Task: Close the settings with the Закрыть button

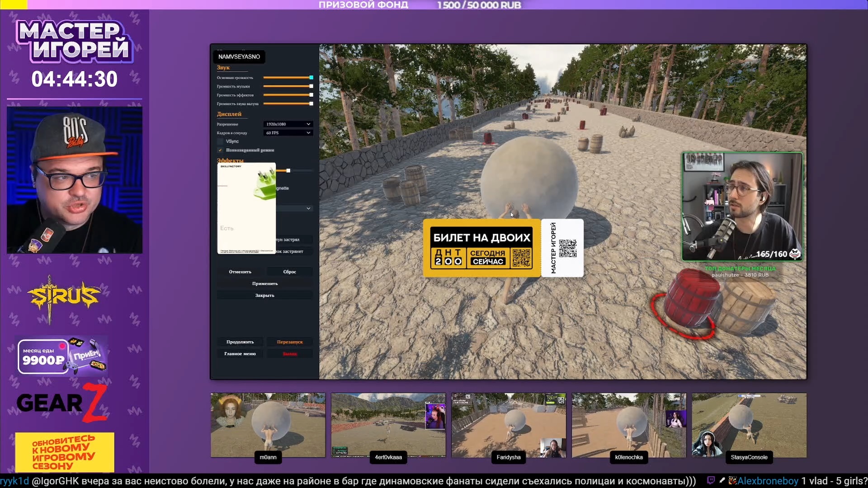Action: [265, 295]
